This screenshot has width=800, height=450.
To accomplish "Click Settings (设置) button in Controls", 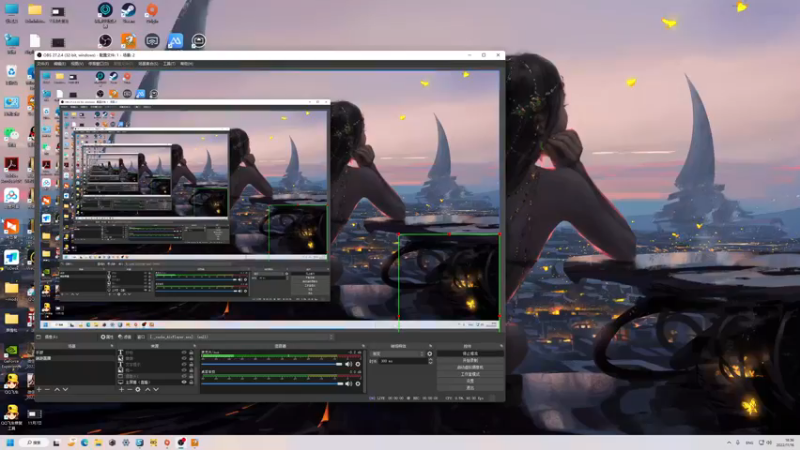I will coord(470,381).
